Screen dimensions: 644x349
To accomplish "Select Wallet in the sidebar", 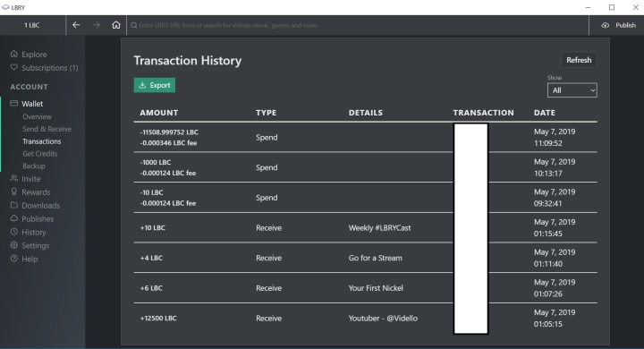I will coord(32,104).
